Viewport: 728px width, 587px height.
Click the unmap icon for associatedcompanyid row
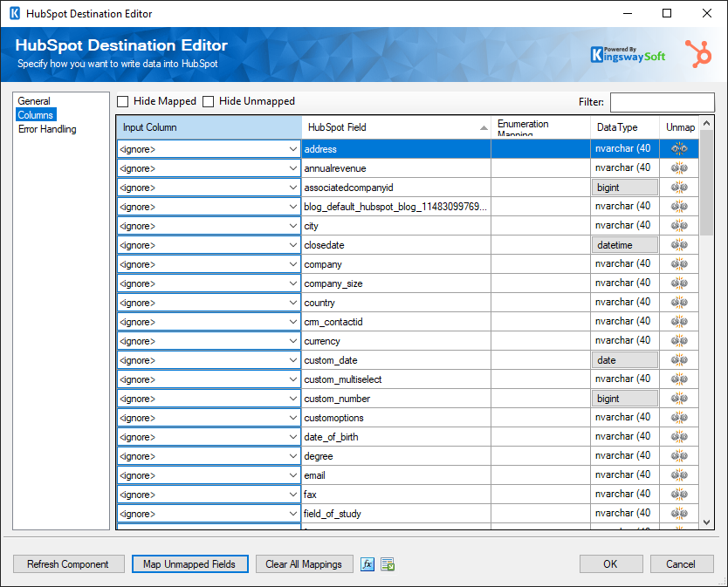[x=679, y=188]
